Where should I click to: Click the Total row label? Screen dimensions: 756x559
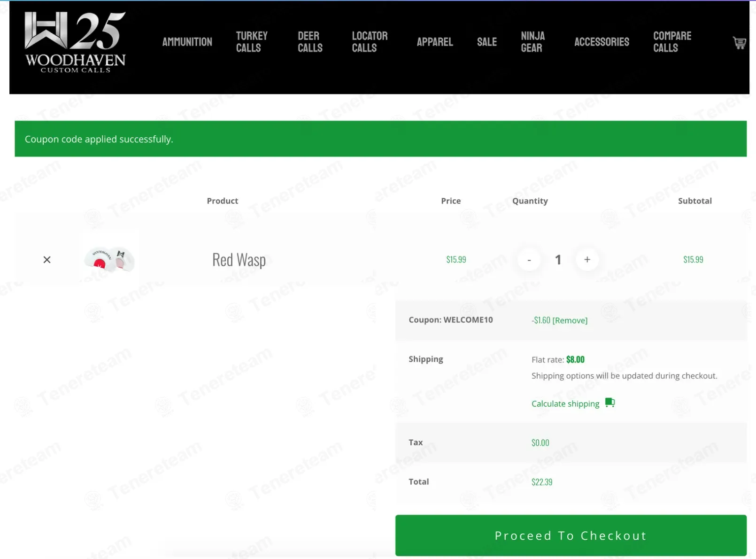tap(419, 481)
